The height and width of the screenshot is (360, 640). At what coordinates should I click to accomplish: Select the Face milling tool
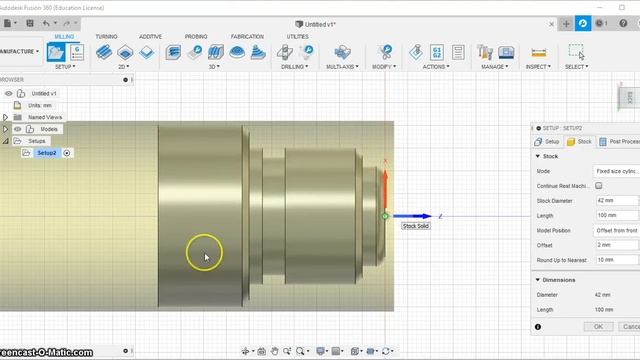pyautogui.click(x=147, y=52)
